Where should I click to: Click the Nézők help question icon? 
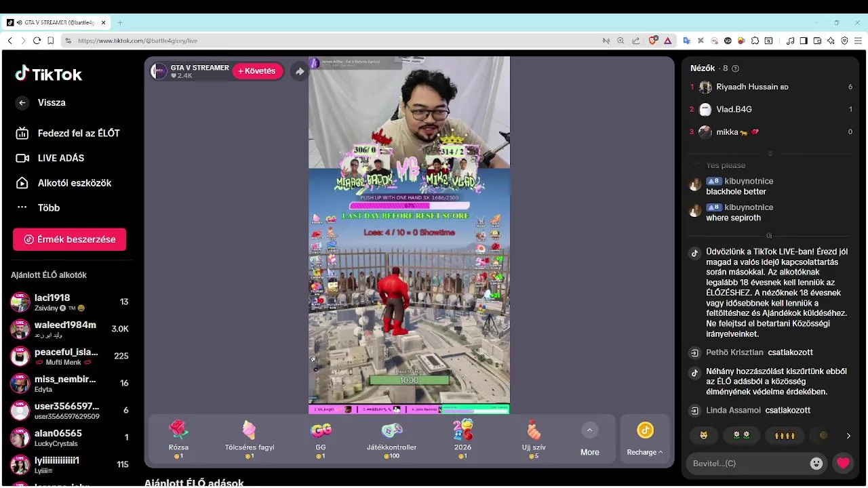736,68
